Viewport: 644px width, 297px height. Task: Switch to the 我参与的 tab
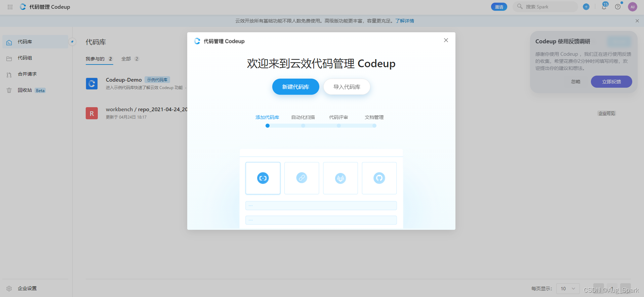coord(99,59)
